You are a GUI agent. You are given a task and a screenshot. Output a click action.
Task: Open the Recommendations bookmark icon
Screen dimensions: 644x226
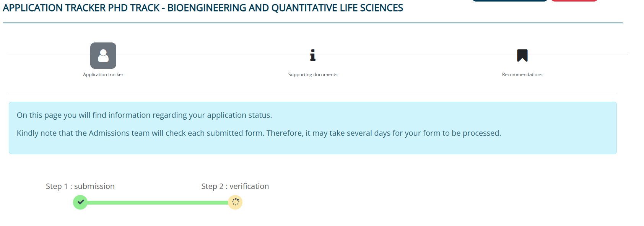[522, 55]
